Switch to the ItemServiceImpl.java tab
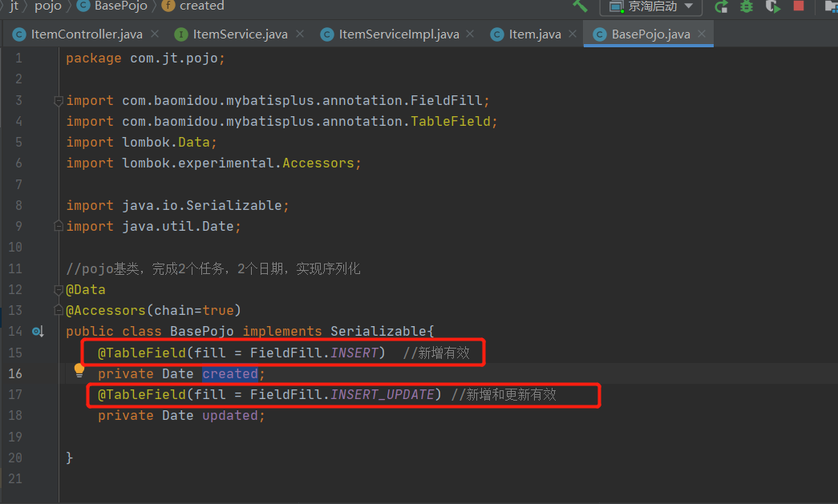Viewport: 838px width, 504px height. coord(399,34)
